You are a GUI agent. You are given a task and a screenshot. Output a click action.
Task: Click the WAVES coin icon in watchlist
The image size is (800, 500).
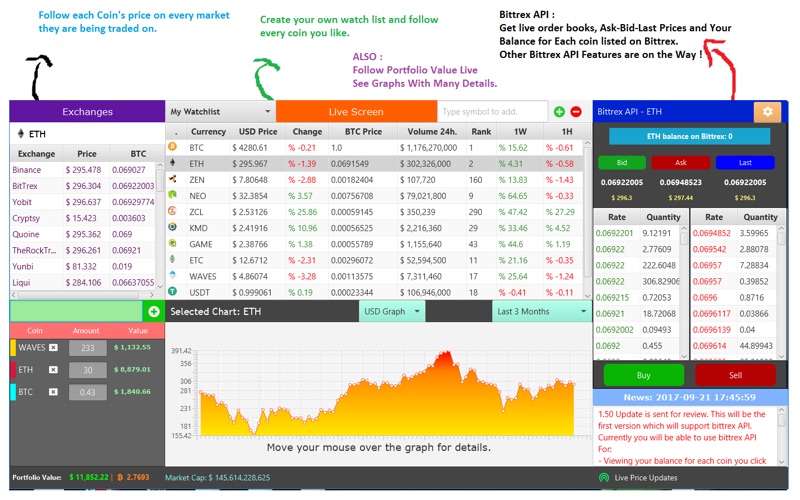tap(172, 276)
